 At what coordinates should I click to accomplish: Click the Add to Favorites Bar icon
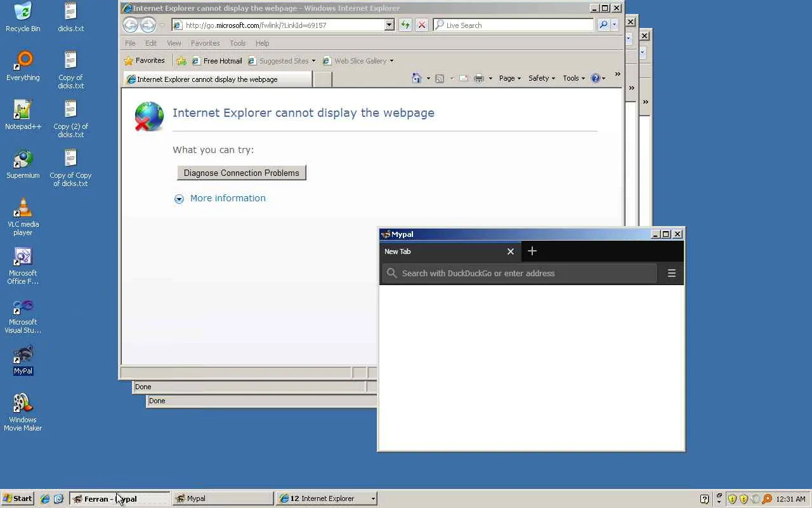pyautogui.click(x=181, y=61)
